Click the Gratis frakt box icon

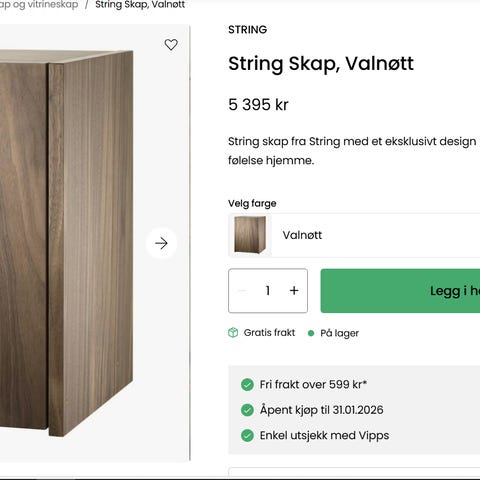(x=233, y=333)
